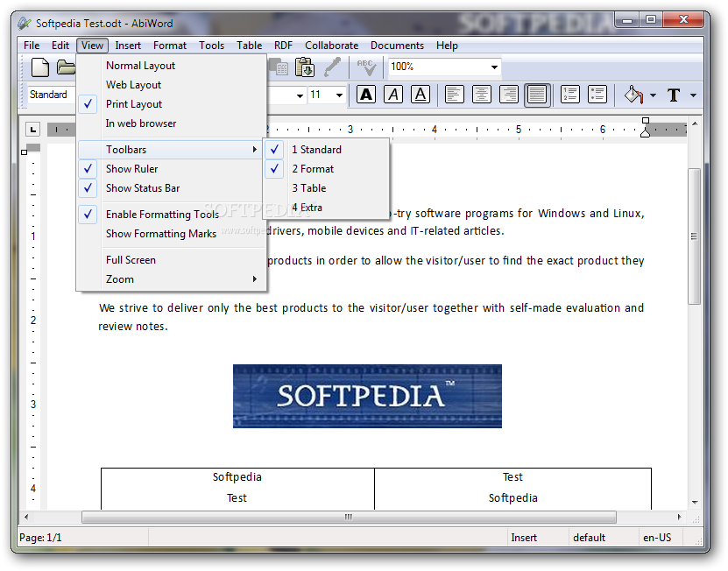The height and width of the screenshot is (571, 728).
Task: Click the right indent marker on ruler
Action: coord(645,133)
